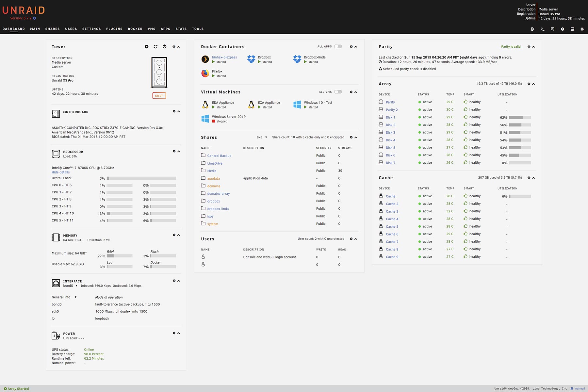Collapse the Array panel chevron

pos(533,84)
